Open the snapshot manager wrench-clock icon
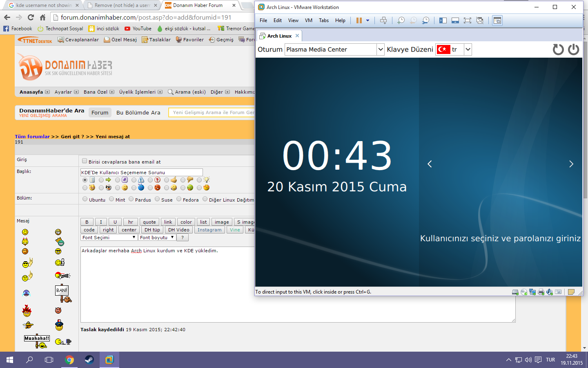 [425, 20]
